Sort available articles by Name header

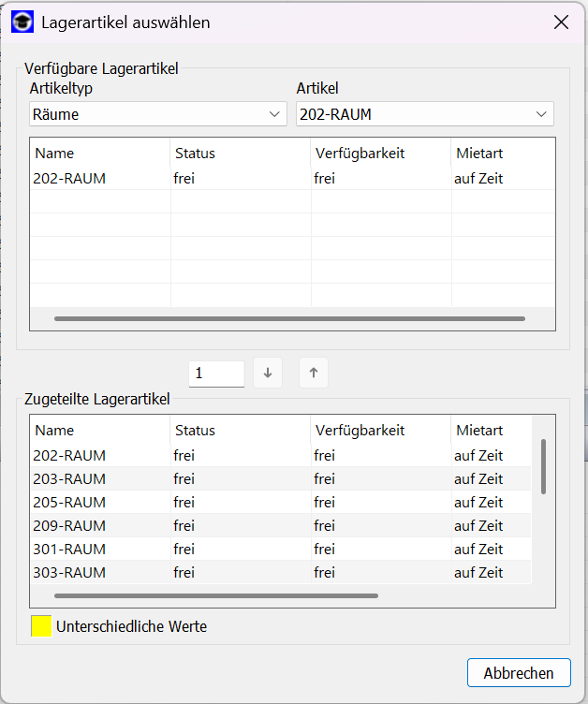coord(100,154)
